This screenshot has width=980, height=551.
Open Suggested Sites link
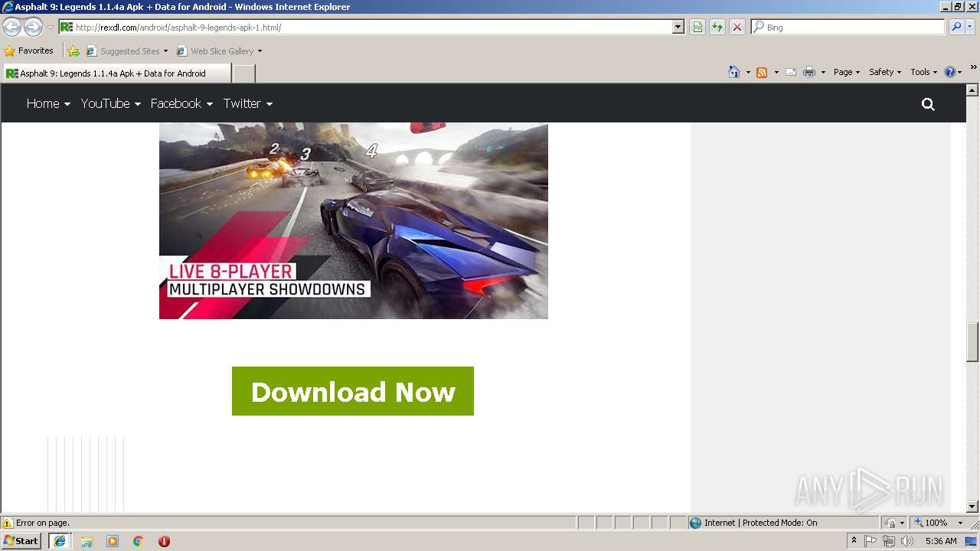tap(126, 51)
